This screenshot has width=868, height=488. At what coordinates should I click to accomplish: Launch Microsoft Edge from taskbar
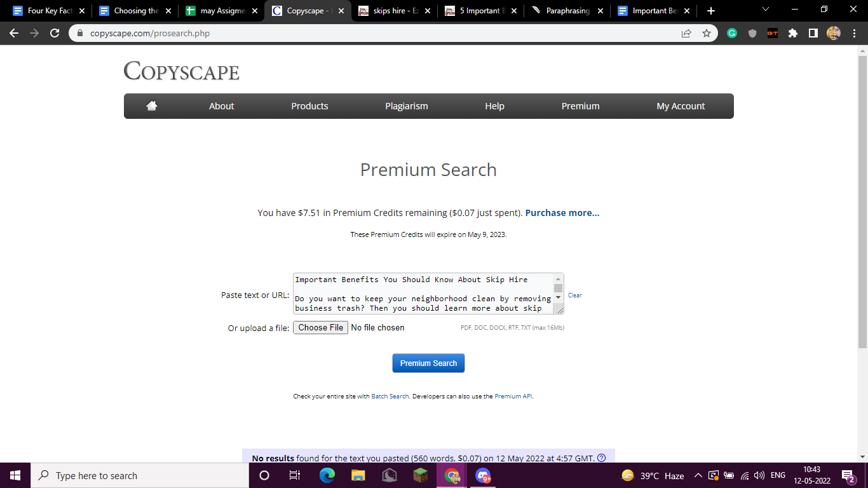click(327, 475)
